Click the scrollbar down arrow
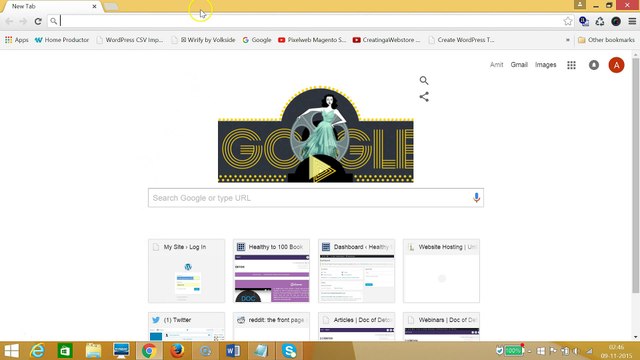Viewport: 640px width, 360px height. click(636, 337)
